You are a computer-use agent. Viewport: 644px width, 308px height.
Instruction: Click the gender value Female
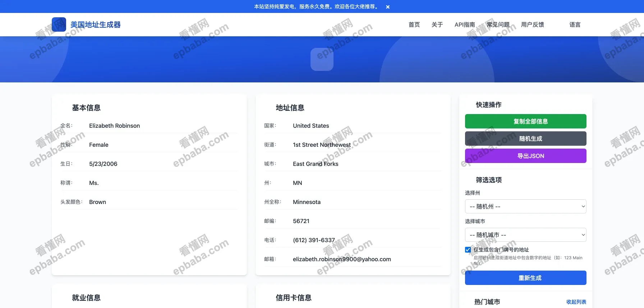pos(99,145)
